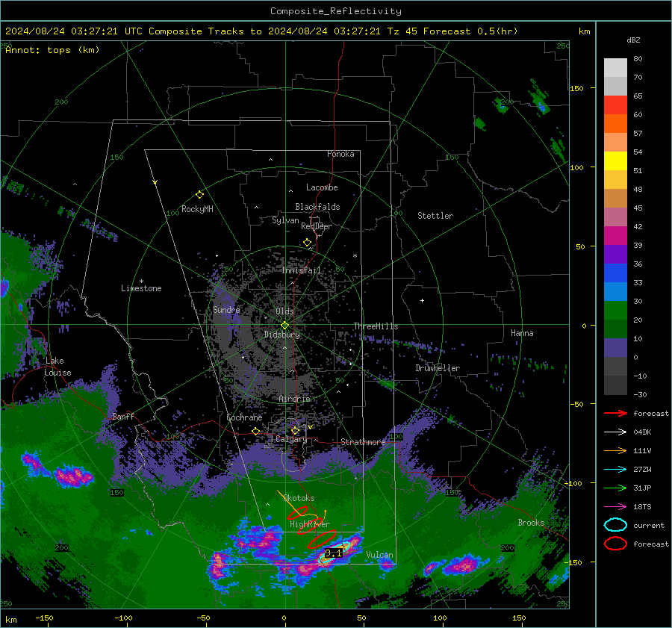This screenshot has width=672, height=628.
Task: Click the 2024/08/24 03:27:21 UTC start timestamp
Action: pyautogui.click(x=73, y=31)
